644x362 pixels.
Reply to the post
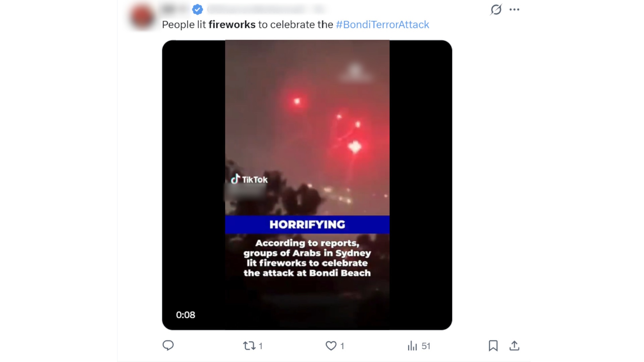coord(169,346)
